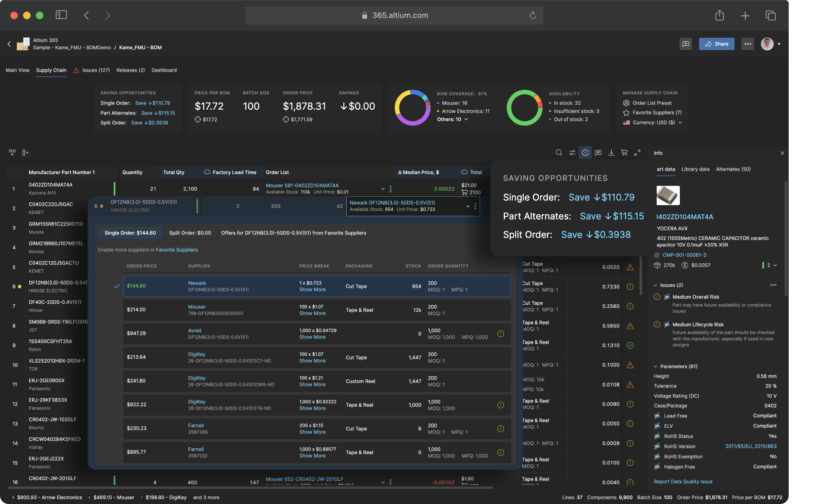Open the shopping cart icon
Screen dimensions: 823x504
(x=625, y=153)
